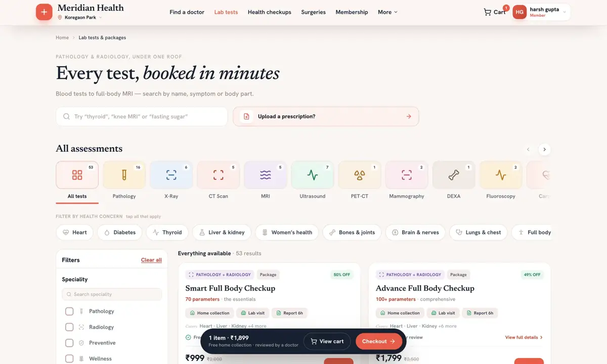Choose the Pathology test tube tile
Image resolution: width=607 pixels, height=364 pixels.
124,175
